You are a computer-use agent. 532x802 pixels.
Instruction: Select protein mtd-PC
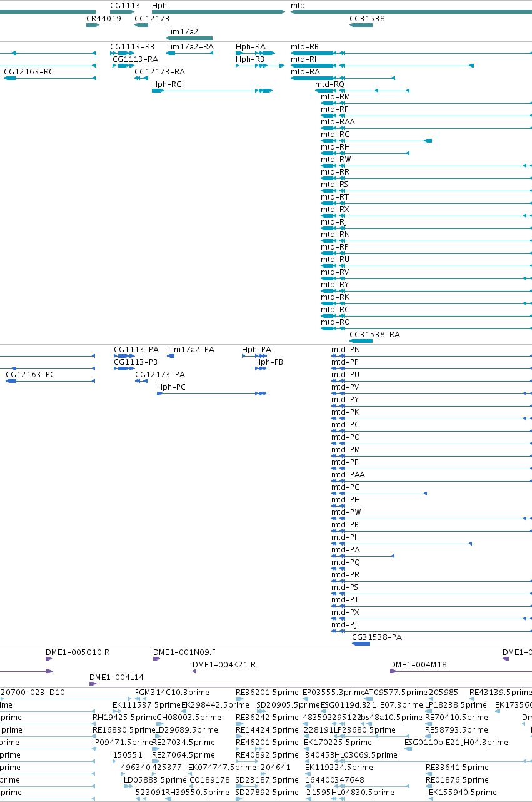point(346,487)
